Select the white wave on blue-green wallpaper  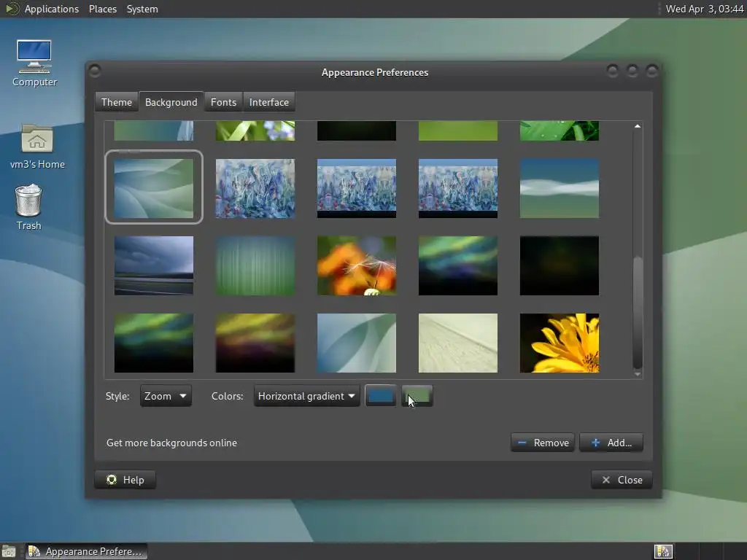pos(560,188)
